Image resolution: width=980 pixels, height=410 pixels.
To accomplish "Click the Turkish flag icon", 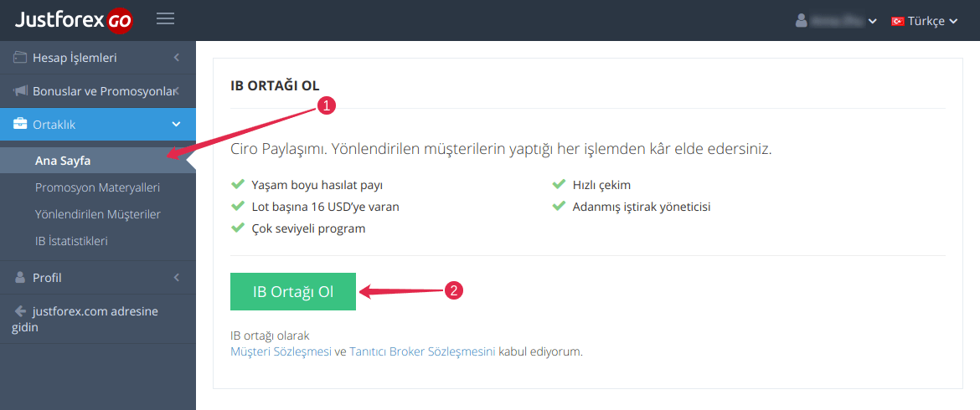I will [898, 21].
